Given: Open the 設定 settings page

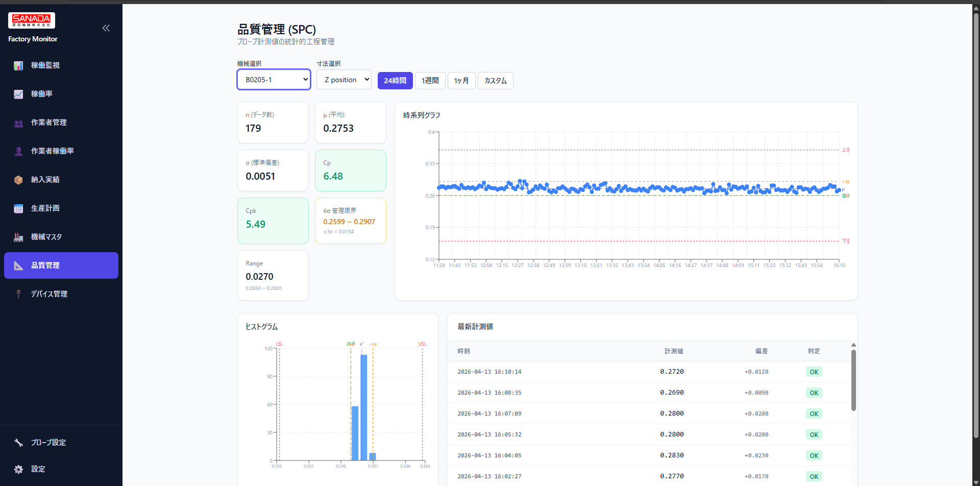Looking at the screenshot, I should [37, 469].
